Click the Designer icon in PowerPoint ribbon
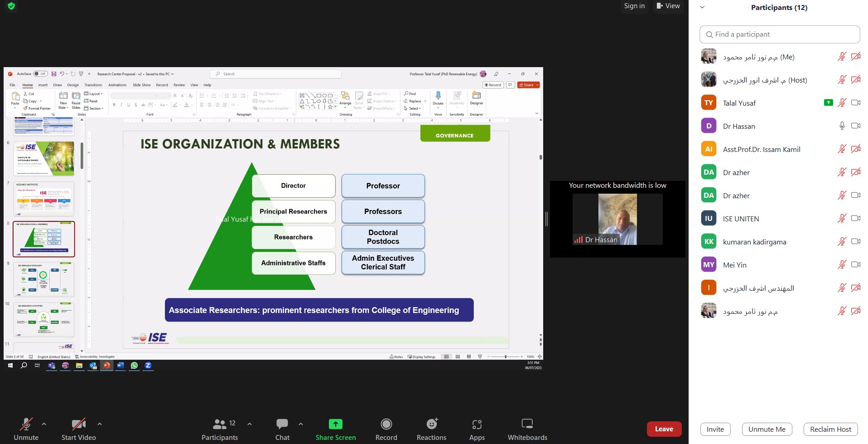Image resolution: width=868 pixels, height=444 pixels. 476,96
